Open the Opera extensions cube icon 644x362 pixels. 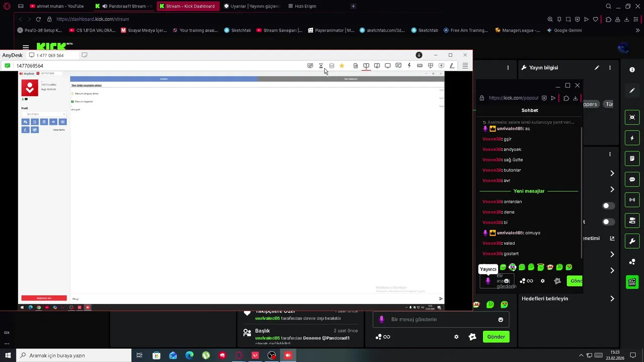[608, 19]
